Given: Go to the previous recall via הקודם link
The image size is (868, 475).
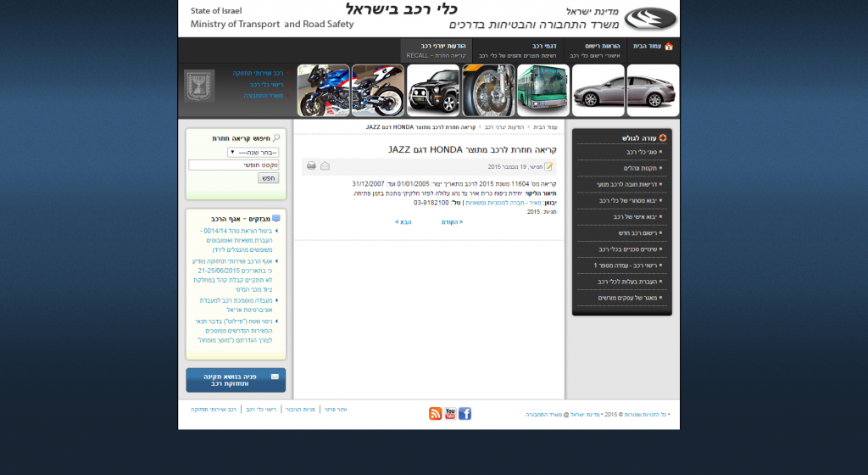Looking at the screenshot, I should 453,222.
